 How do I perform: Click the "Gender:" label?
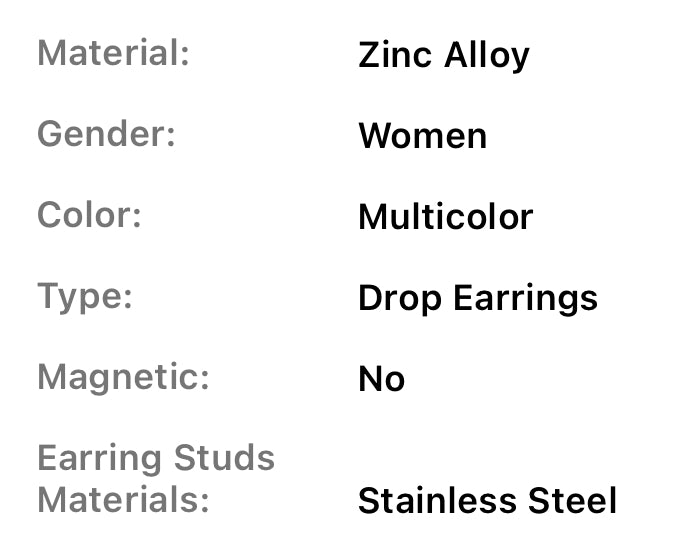click(x=106, y=134)
